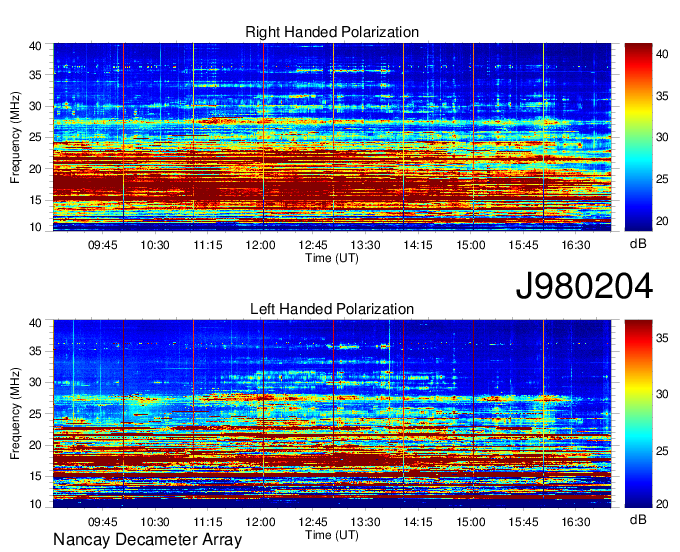
Task: Click the 09:45 tick of upper plot
Action: coord(103,245)
